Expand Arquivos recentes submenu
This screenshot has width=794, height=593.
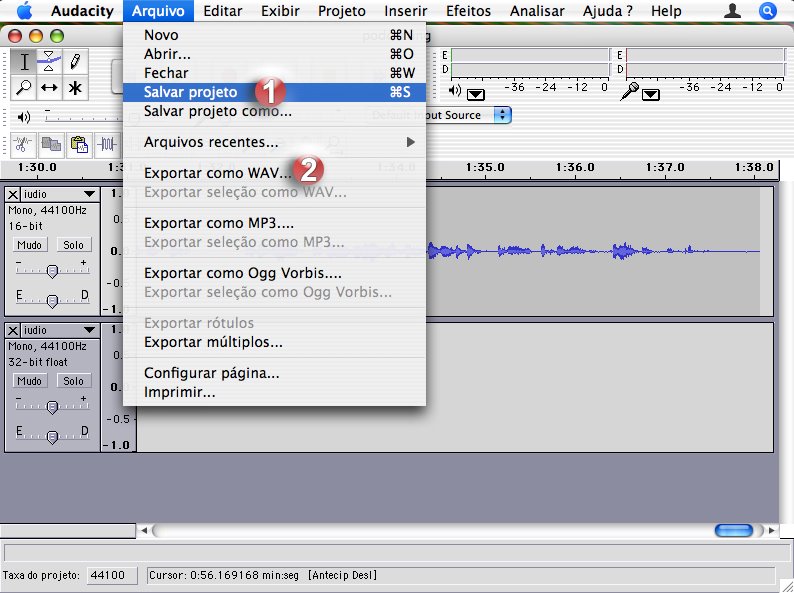274,142
